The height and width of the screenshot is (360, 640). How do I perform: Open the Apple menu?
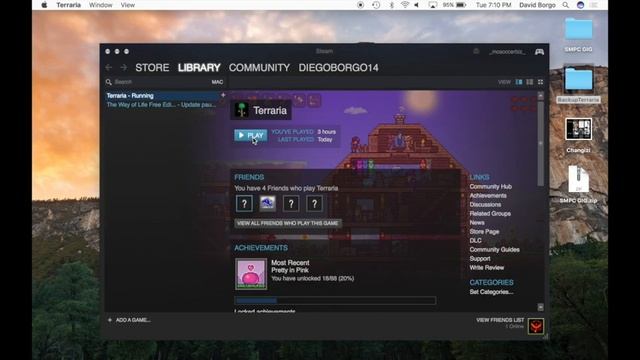[44, 5]
